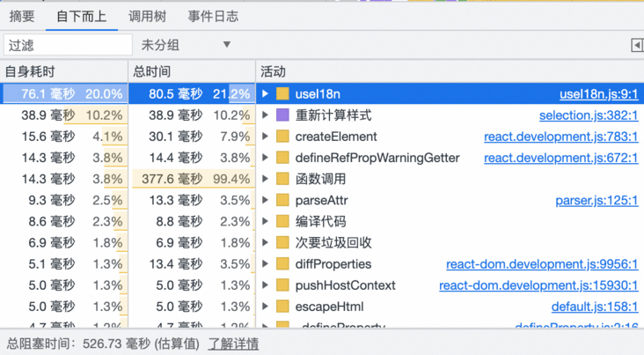Expand the useI18n activity row
The width and height of the screenshot is (644, 355).
click(x=266, y=93)
